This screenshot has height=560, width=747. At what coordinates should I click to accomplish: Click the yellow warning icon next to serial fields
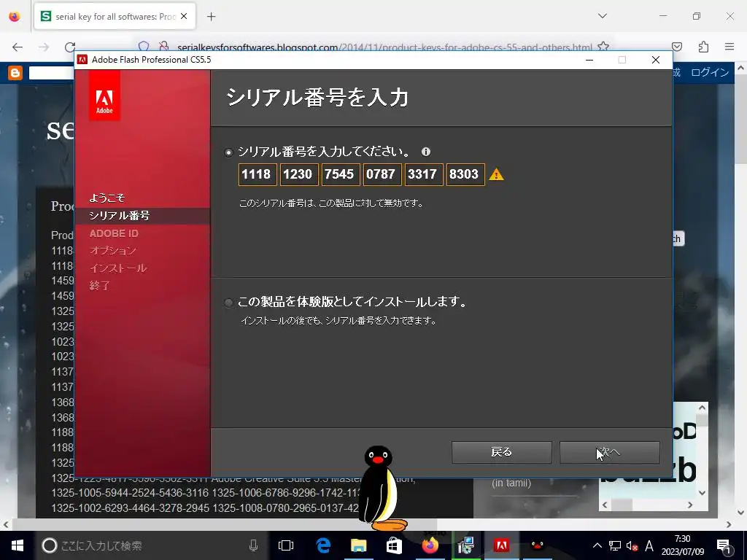pos(496,174)
